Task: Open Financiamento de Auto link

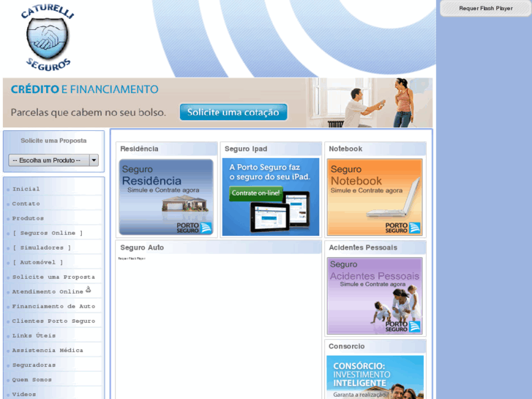Action: [x=53, y=306]
